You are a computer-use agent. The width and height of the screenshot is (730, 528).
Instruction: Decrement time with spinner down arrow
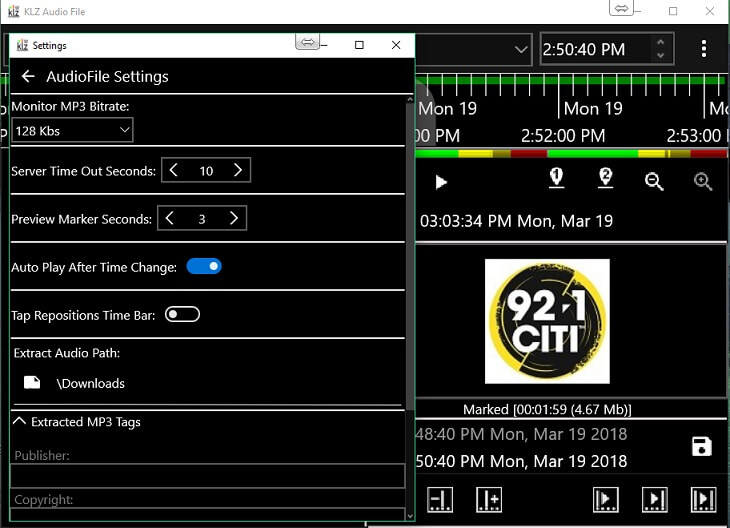(660, 55)
